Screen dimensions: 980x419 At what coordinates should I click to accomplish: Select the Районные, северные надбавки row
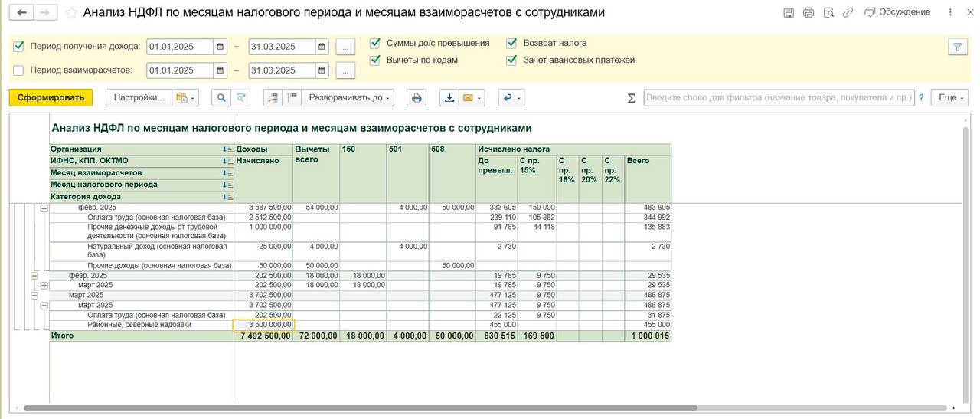point(139,325)
